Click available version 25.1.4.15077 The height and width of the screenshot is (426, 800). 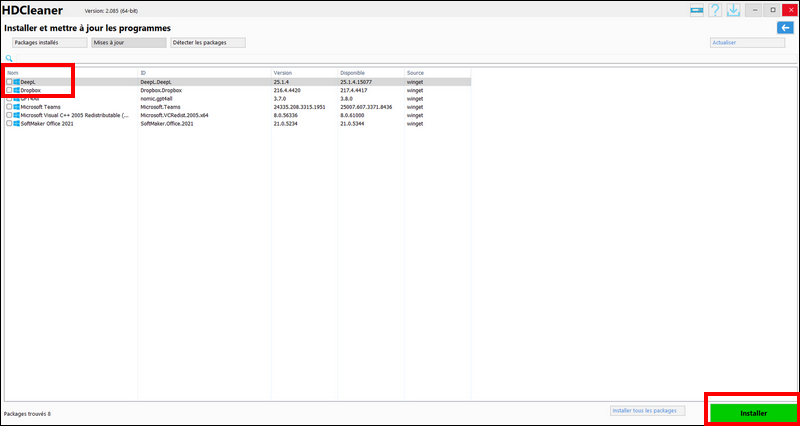[356, 82]
